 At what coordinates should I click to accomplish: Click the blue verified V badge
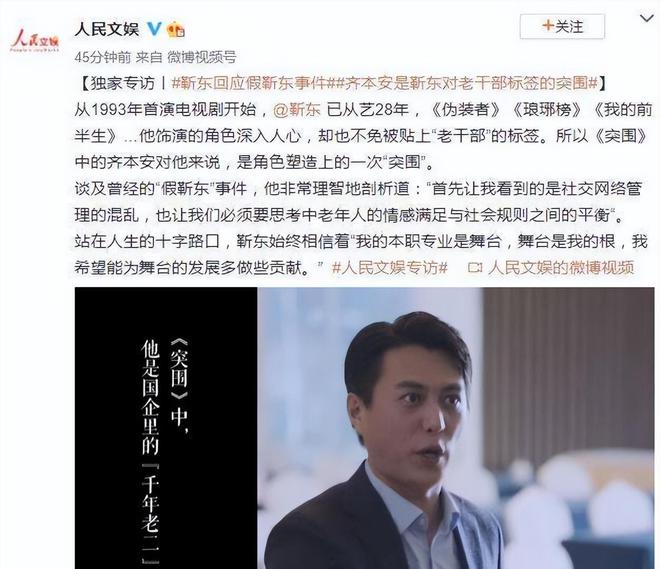click(154, 29)
